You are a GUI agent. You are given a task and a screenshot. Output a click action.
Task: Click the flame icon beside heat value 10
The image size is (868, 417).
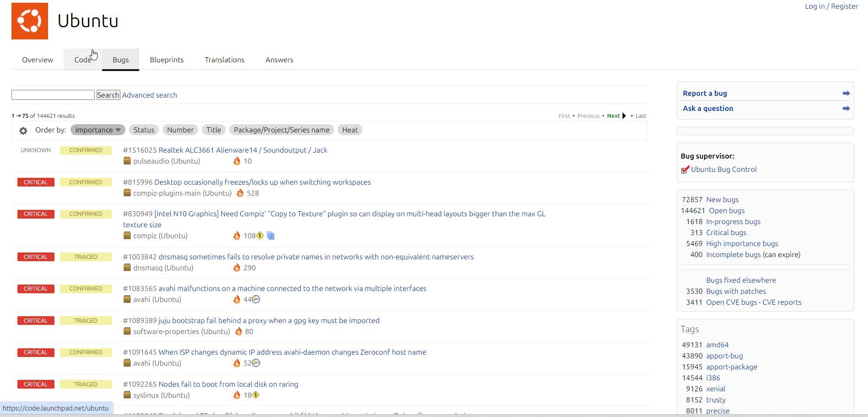click(x=237, y=161)
